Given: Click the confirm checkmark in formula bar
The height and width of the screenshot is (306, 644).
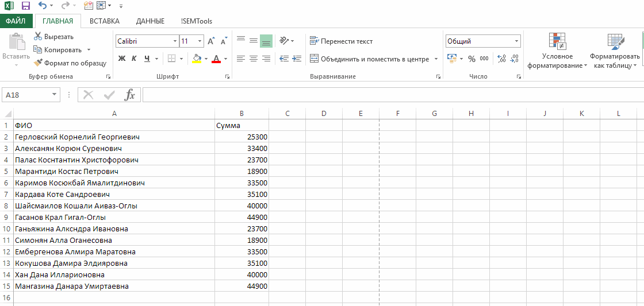Looking at the screenshot, I should (109, 95).
